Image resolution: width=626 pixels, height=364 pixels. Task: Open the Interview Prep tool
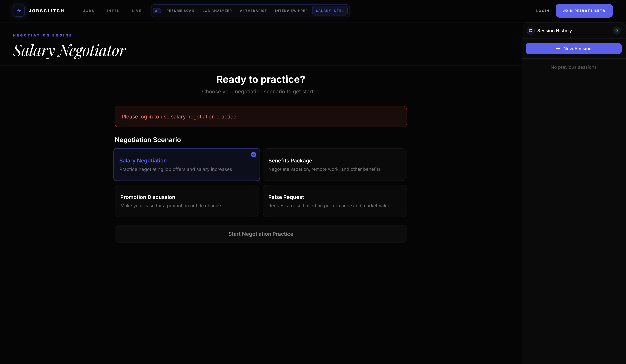pos(291,11)
